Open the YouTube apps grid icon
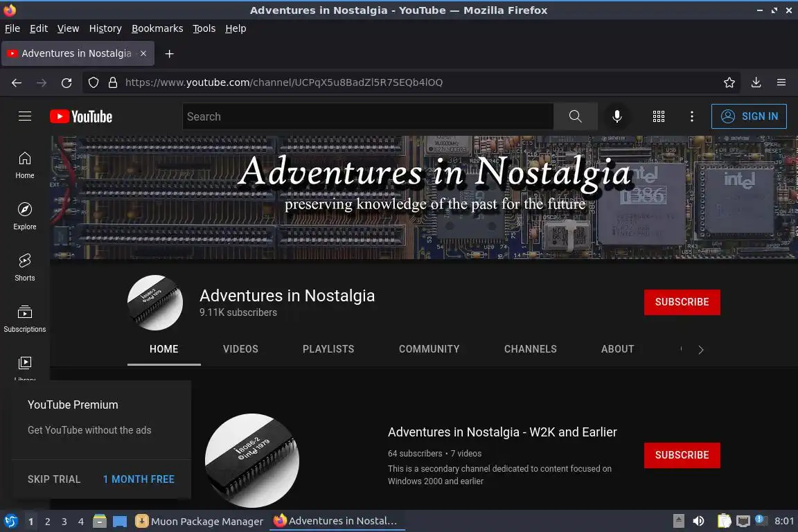This screenshot has width=798, height=532. point(659,116)
